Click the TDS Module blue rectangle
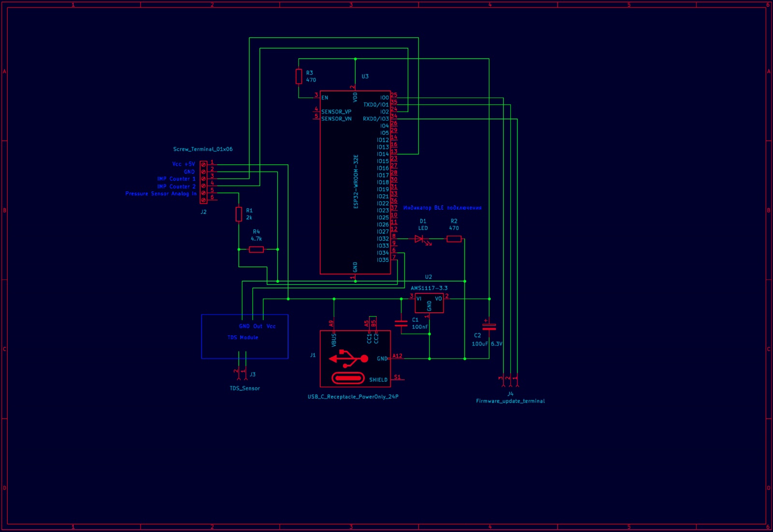773x532 pixels. coord(245,336)
